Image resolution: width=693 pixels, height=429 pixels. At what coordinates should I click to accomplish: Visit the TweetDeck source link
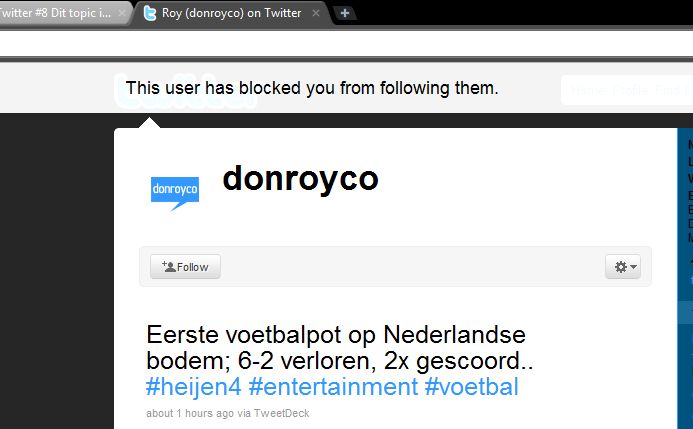[x=282, y=414]
